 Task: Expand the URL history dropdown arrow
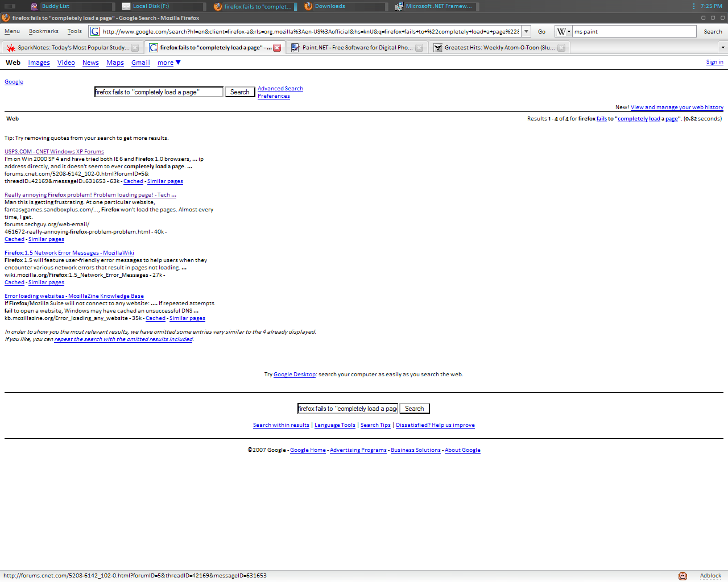(527, 31)
